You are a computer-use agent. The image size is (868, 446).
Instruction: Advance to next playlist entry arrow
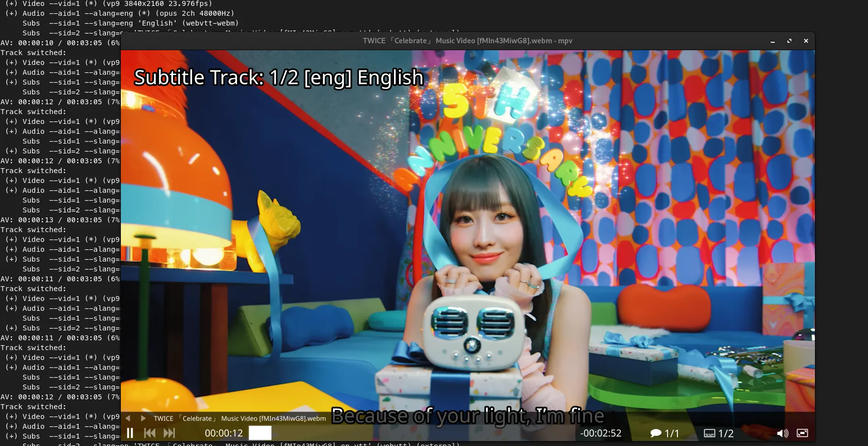pos(142,418)
